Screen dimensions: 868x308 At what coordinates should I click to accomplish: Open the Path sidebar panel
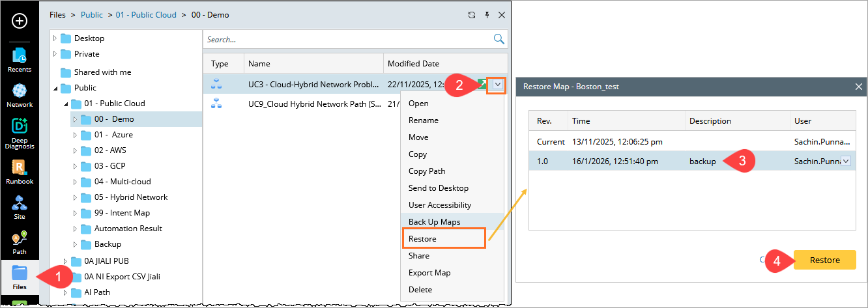[x=20, y=242]
